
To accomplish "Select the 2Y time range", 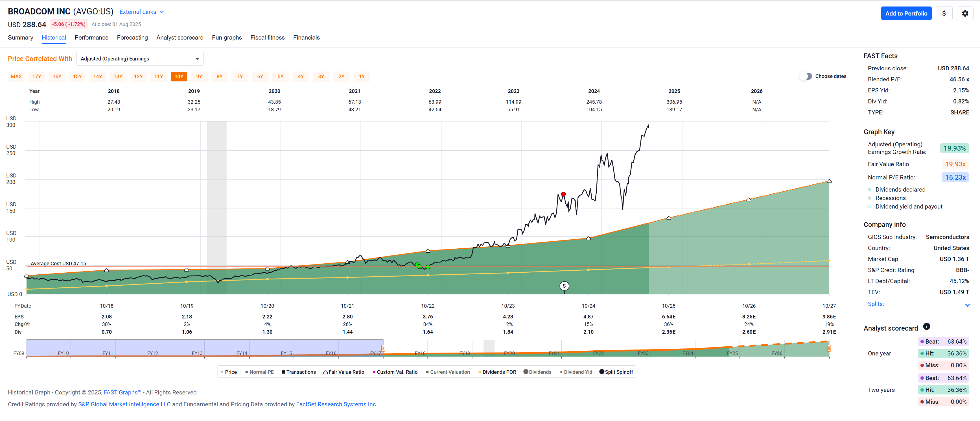I will [x=341, y=77].
